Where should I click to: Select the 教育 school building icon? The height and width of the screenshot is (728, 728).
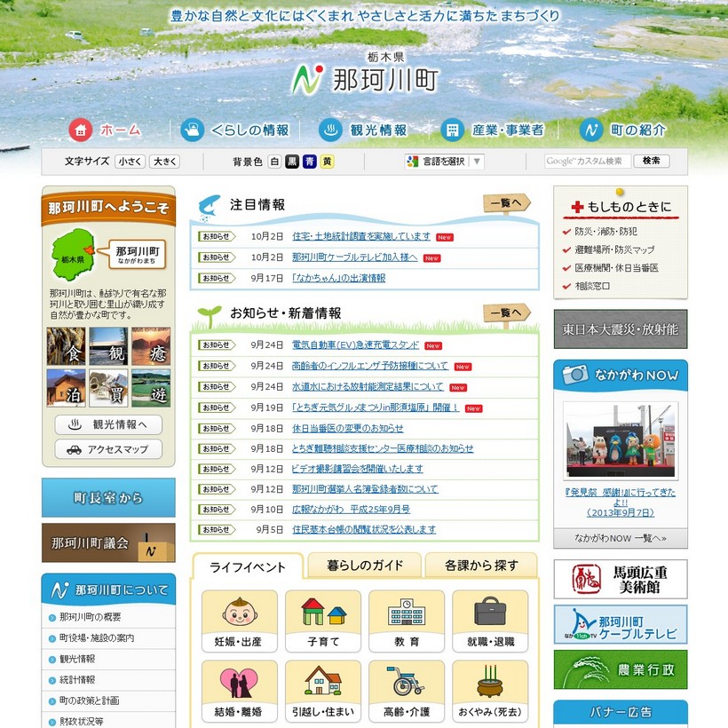pyautogui.click(x=407, y=613)
